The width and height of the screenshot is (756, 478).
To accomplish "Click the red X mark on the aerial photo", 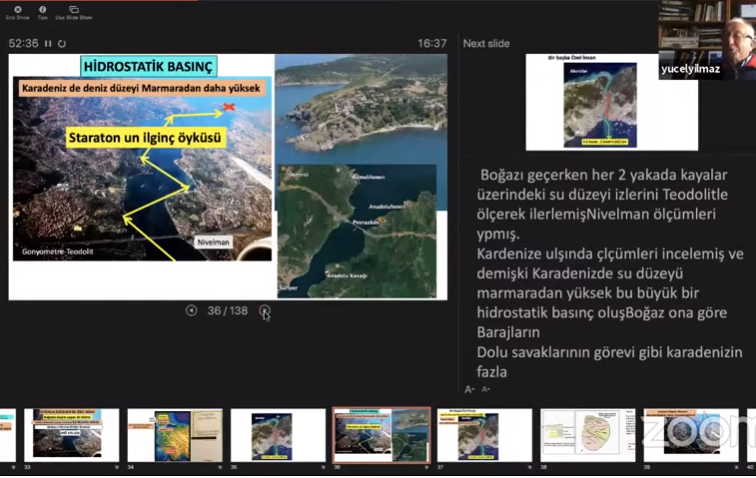I will click(229, 107).
